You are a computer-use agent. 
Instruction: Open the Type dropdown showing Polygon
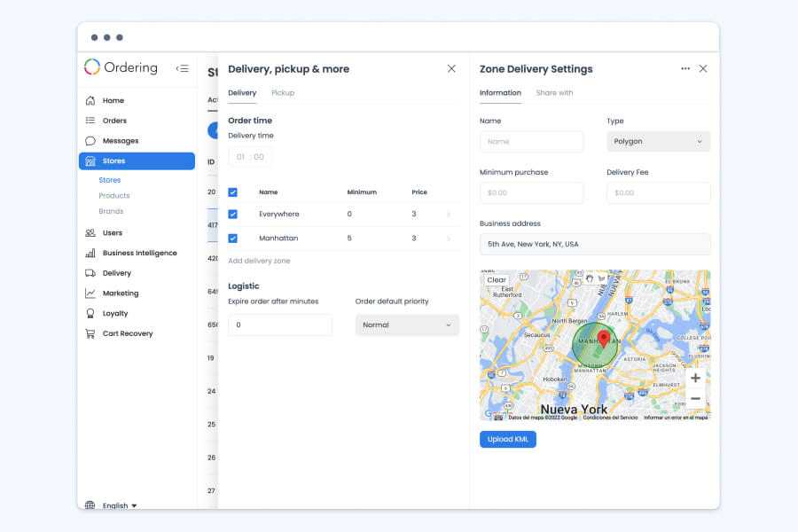(658, 141)
